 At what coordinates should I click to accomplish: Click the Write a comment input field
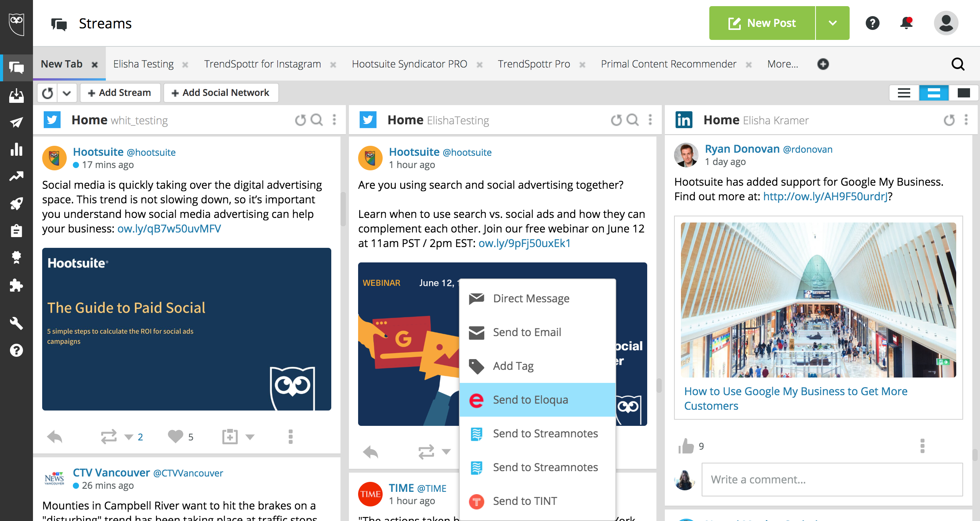coord(833,480)
